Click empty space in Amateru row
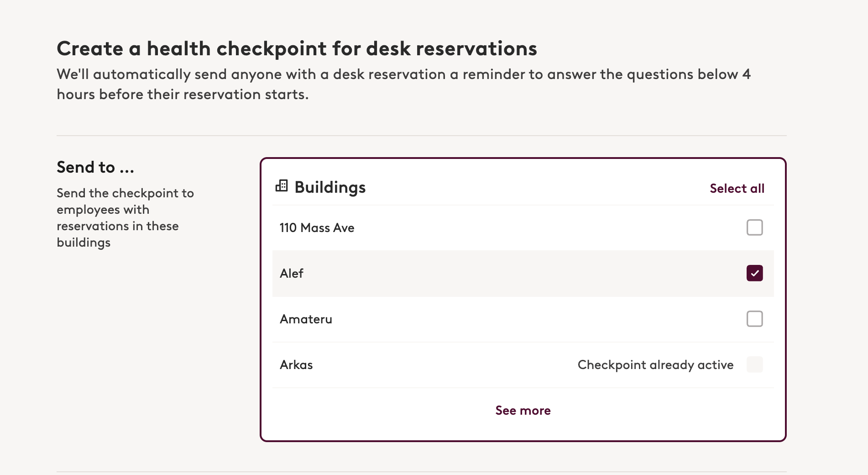Image resolution: width=868 pixels, height=475 pixels. coord(539,319)
